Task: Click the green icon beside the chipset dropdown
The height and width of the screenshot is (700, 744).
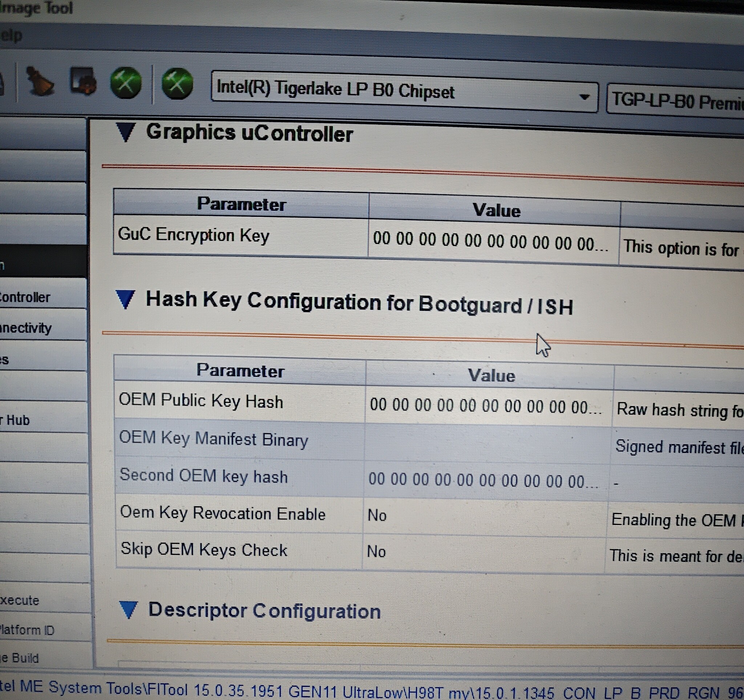Action: click(177, 84)
